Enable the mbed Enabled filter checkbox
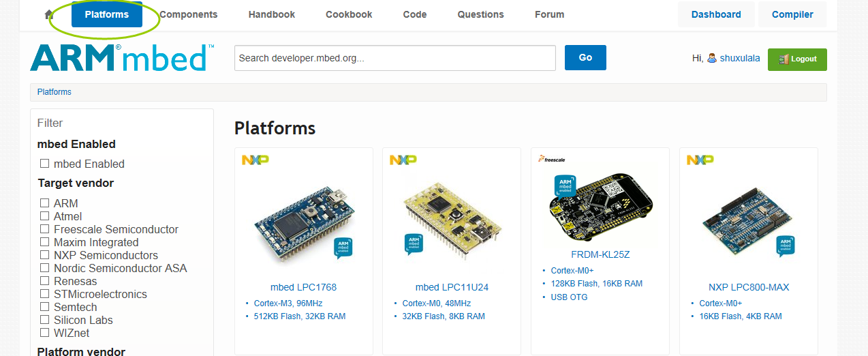The height and width of the screenshot is (356, 868). 45,164
